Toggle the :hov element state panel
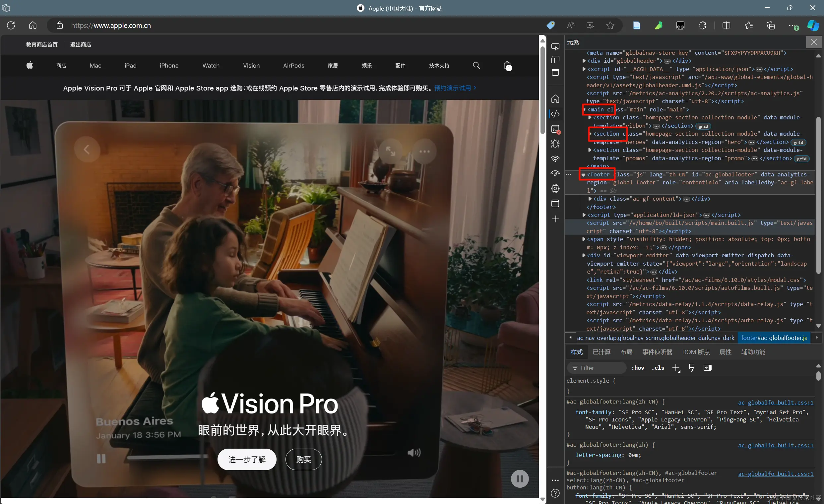The image size is (824, 504). click(638, 368)
